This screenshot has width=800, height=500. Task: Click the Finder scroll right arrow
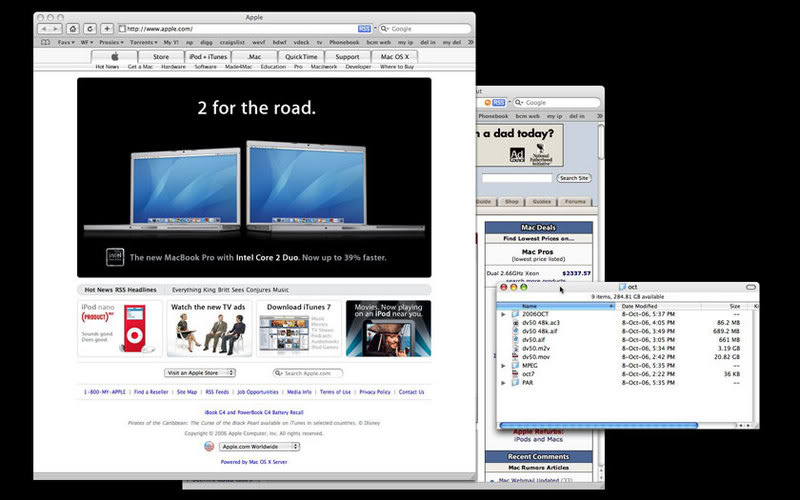pyautogui.click(x=748, y=425)
